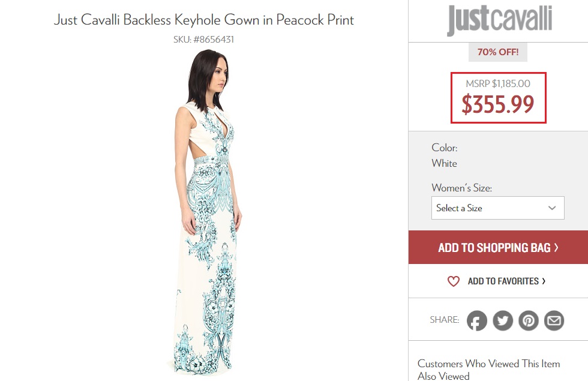Share the product via the email icon
588x381 pixels.
pos(554,321)
